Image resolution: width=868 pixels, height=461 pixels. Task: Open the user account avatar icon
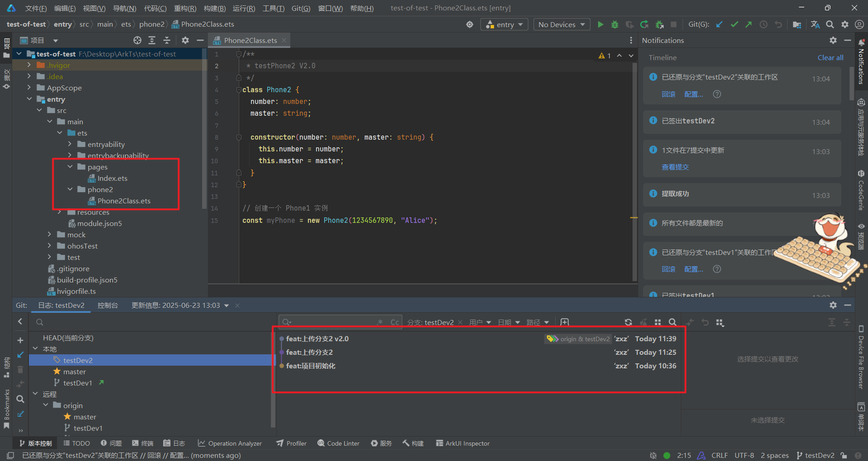tap(859, 24)
